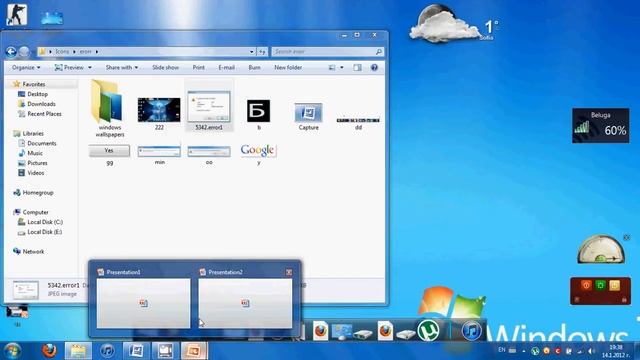Click the PowerPoint taskbar button
This screenshot has height=360, width=640.
point(194,351)
